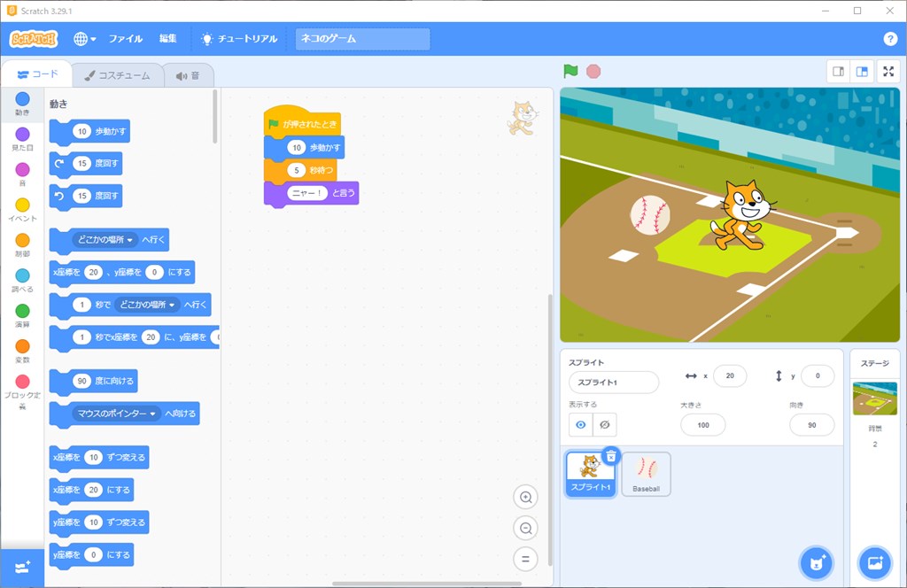Viewport: 907px width, 588px height.
Task: Click the x座標を20、y座標を0にする block
Action: coord(122,273)
